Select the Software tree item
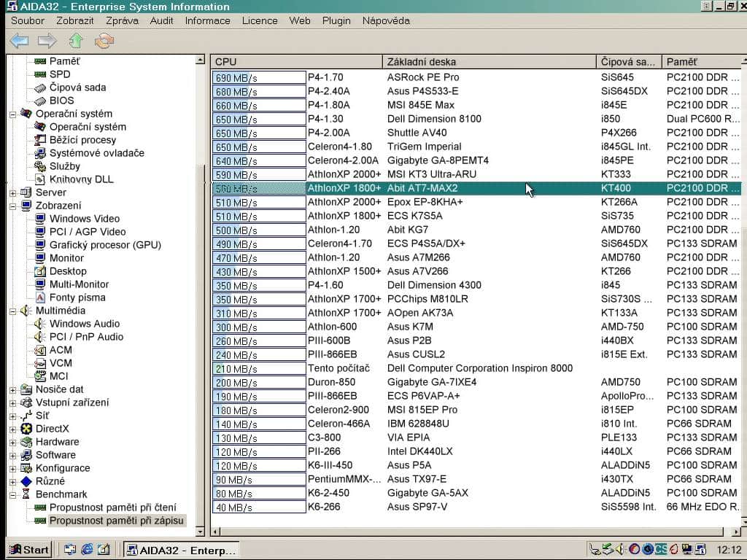747x560 pixels. pyautogui.click(x=55, y=455)
